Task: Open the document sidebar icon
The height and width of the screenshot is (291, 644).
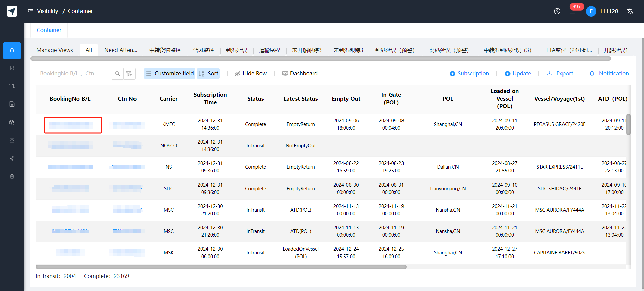Action: [x=12, y=104]
